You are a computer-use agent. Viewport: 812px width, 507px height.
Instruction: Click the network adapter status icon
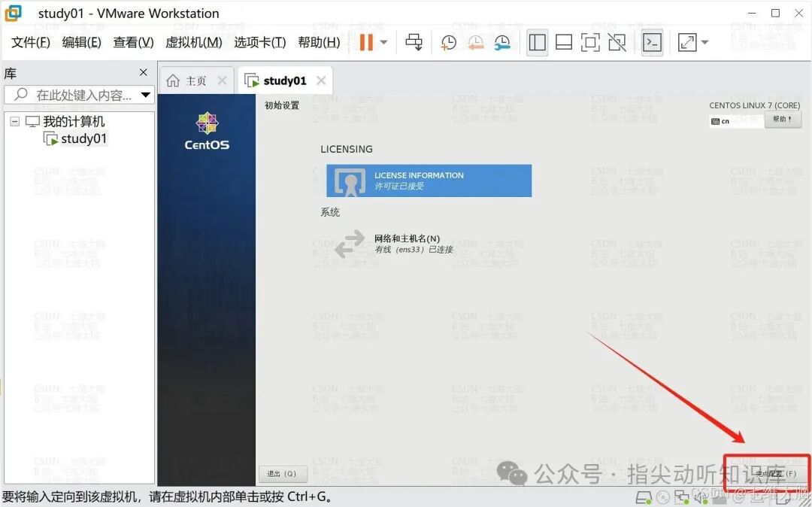[x=681, y=497]
